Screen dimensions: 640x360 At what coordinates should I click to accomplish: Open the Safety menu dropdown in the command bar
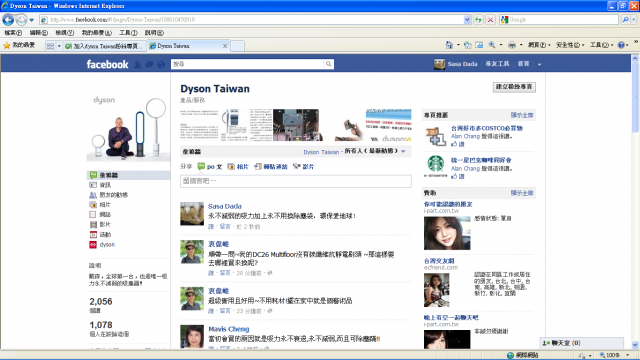pyautogui.click(x=570, y=45)
